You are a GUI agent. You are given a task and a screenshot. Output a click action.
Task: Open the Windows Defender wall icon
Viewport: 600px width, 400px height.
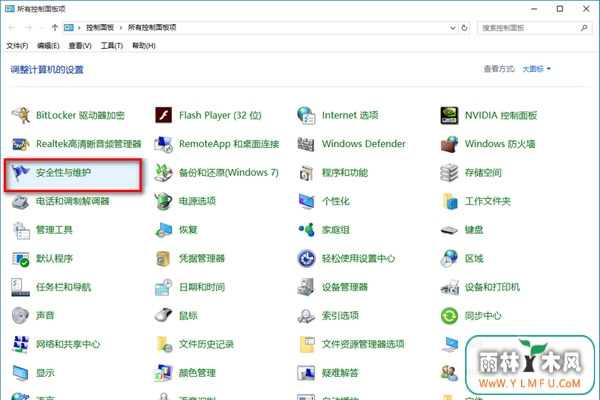tap(306, 144)
